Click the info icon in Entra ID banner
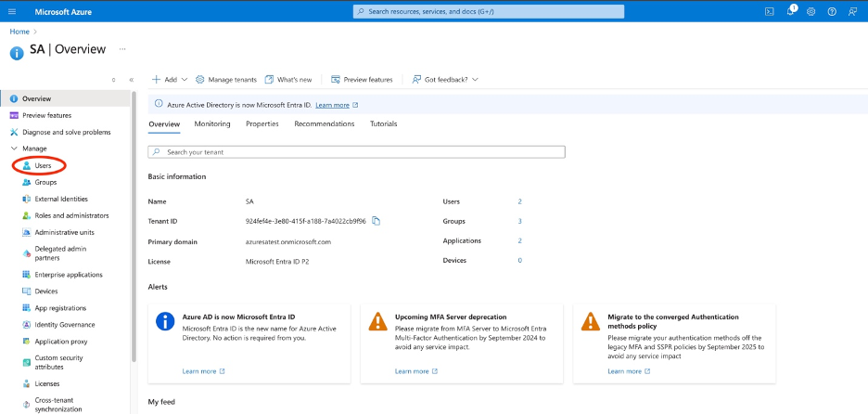Image resolution: width=868 pixels, height=414 pixels. point(159,104)
